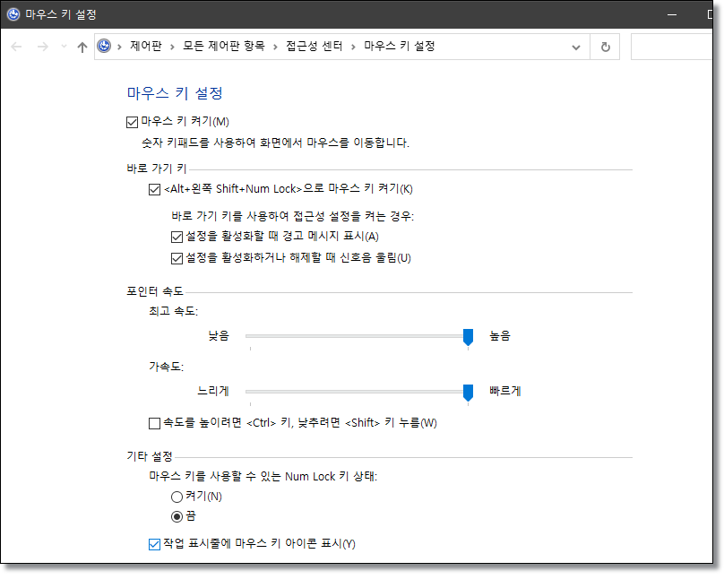The width and height of the screenshot is (724, 588).
Task: Click the window title bar app icon
Action: pyautogui.click(x=13, y=14)
